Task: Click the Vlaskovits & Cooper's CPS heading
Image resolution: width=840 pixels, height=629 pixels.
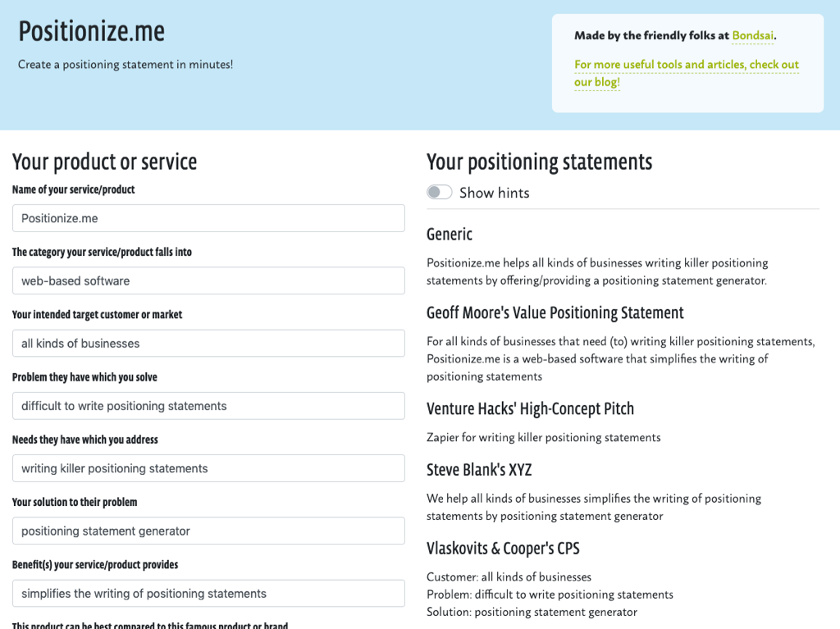Action: pos(503,548)
